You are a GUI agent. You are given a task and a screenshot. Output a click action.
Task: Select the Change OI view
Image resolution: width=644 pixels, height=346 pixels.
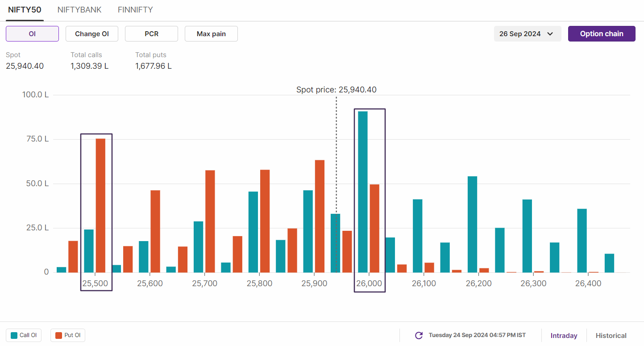92,33
